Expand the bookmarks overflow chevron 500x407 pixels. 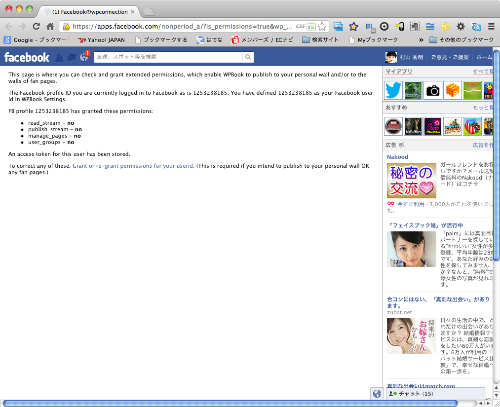click(x=421, y=40)
